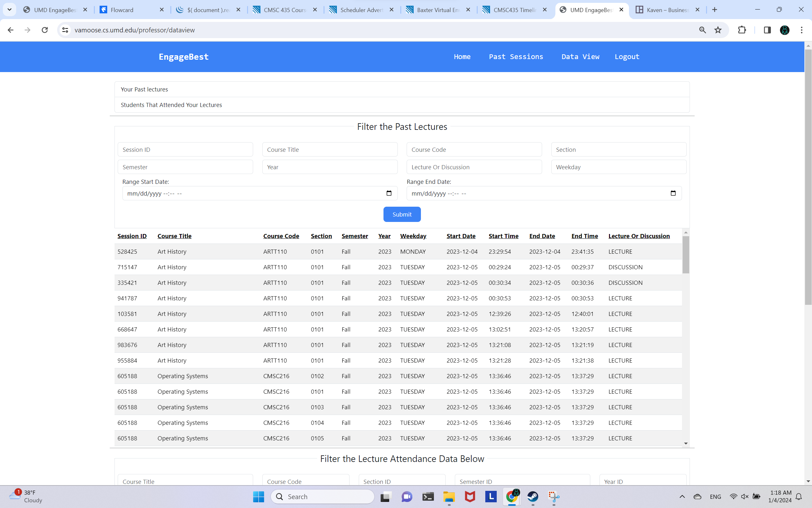Open the tab search dropdown arrow
812x508 pixels.
pos(10,10)
